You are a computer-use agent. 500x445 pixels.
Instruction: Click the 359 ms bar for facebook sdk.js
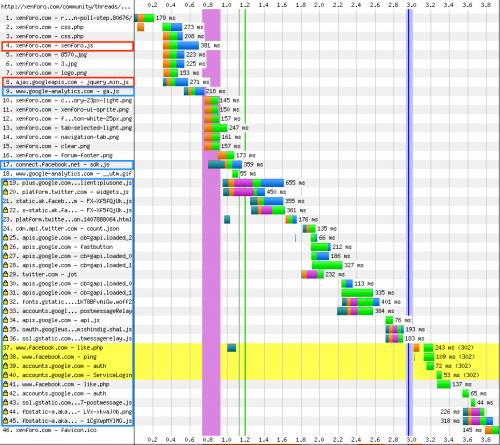(225, 164)
